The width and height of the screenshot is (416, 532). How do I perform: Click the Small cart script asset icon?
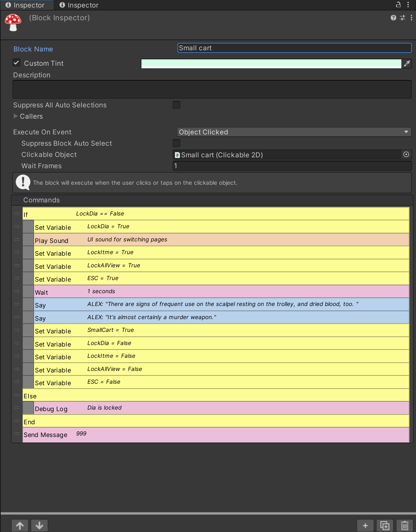coord(177,155)
